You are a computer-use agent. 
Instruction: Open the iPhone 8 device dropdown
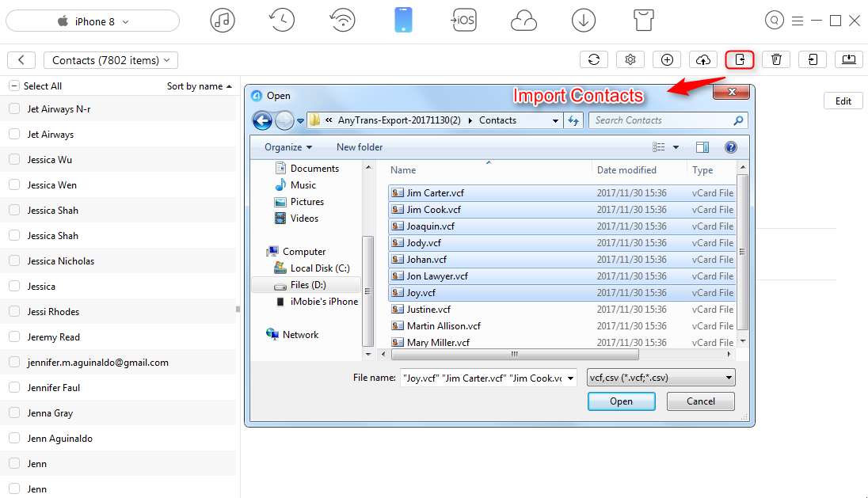tap(93, 21)
